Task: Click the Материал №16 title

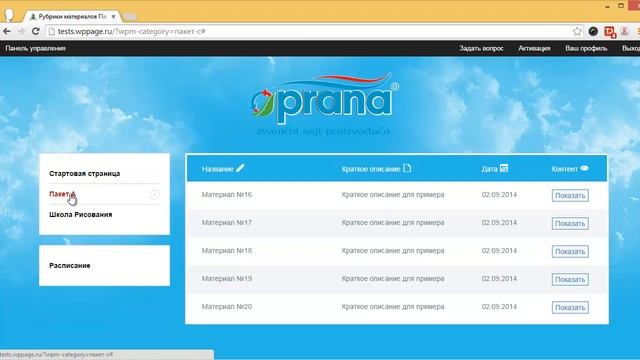Action: (227, 195)
